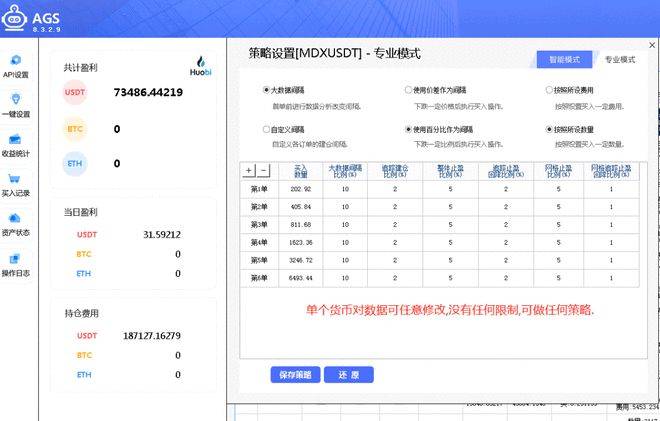
Task: Select the 第3单 row label
Action: [x=259, y=225]
